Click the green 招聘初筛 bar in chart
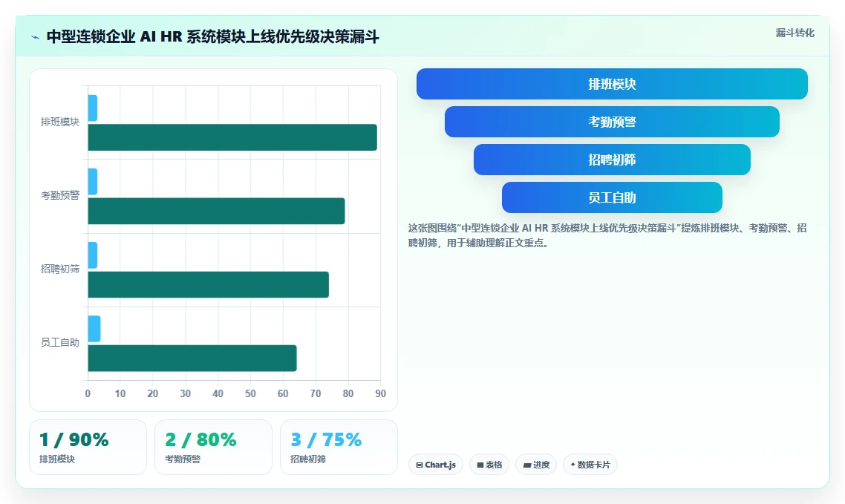Screen dimensions: 845x504 [x=208, y=284]
